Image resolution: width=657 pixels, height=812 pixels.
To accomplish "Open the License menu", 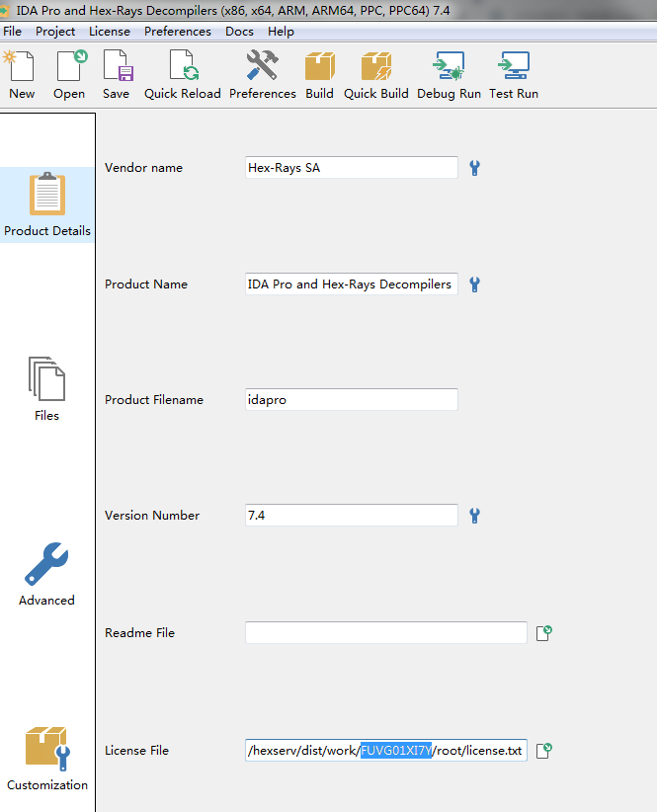I will (110, 32).
